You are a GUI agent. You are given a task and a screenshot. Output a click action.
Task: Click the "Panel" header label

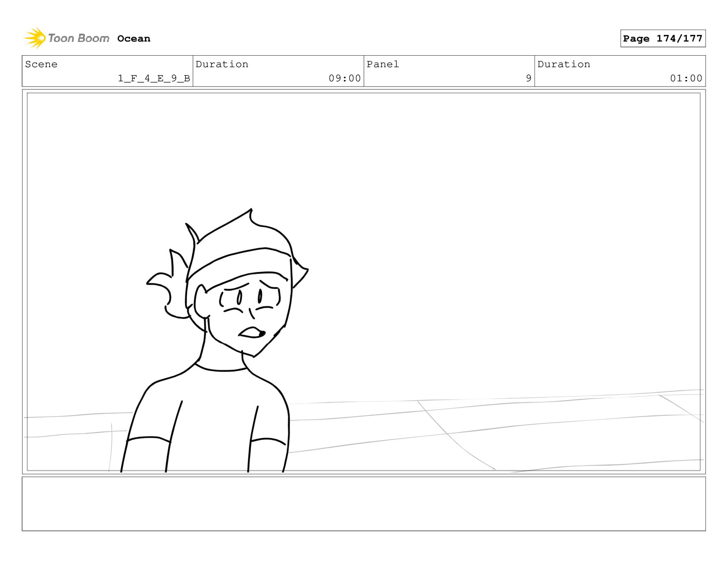tap(383, 64)
